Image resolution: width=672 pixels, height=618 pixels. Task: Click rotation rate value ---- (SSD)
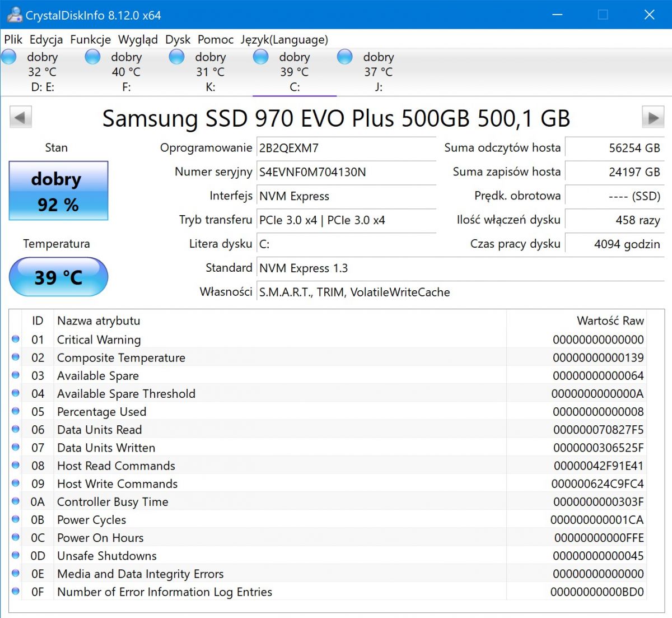pyautogui.click(x=614, y=196)
